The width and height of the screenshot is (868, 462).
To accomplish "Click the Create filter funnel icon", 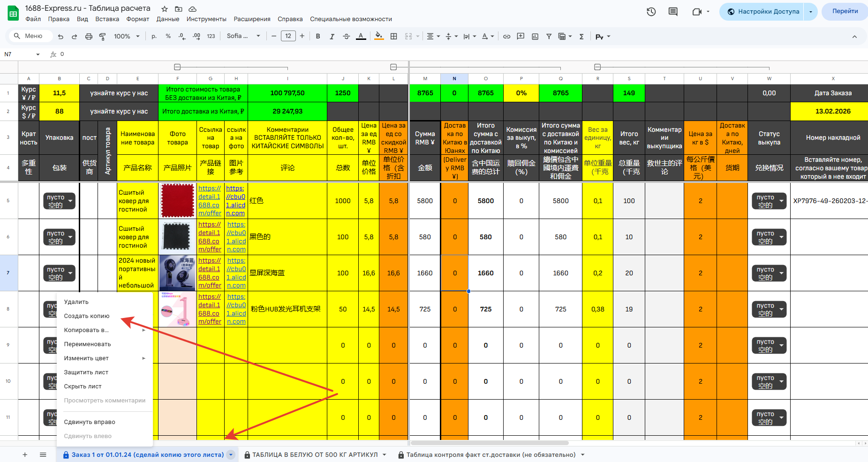I will 549,37.
